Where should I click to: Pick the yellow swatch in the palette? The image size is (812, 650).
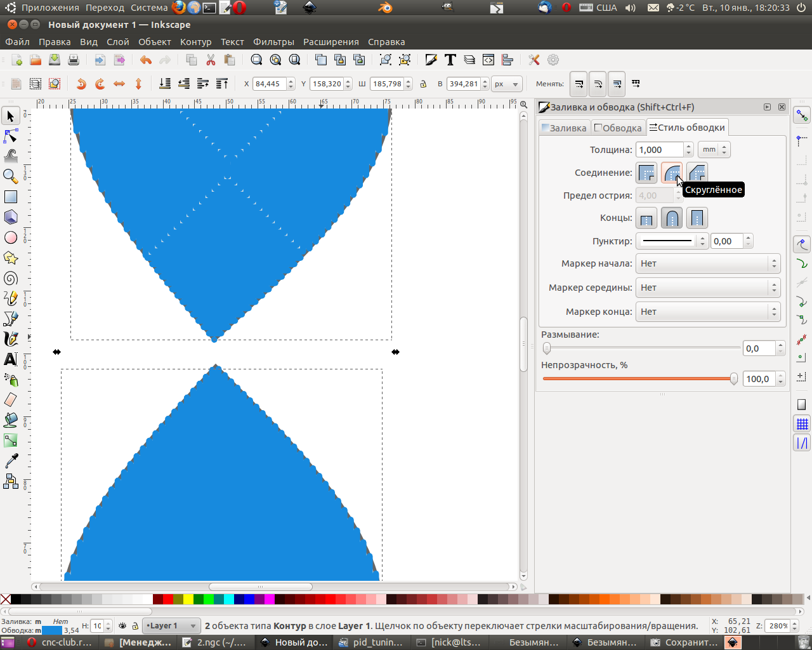coord(188,599)
